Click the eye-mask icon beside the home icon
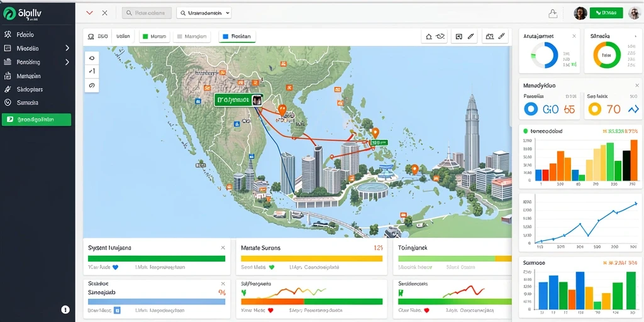Screen dimensions: 644x322 tap(440, 36)
